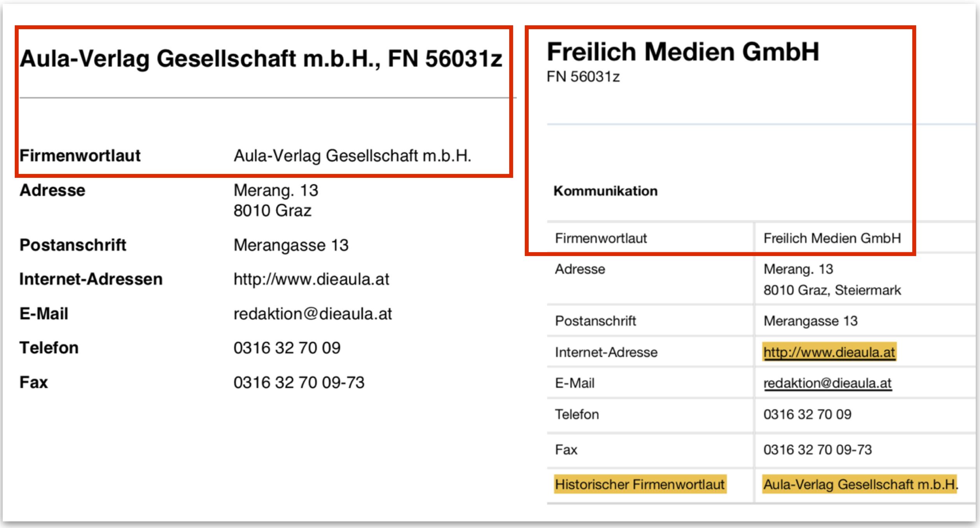Click the bold Fax label
This screenshot has height=528, width=980.
coord(34,382)
